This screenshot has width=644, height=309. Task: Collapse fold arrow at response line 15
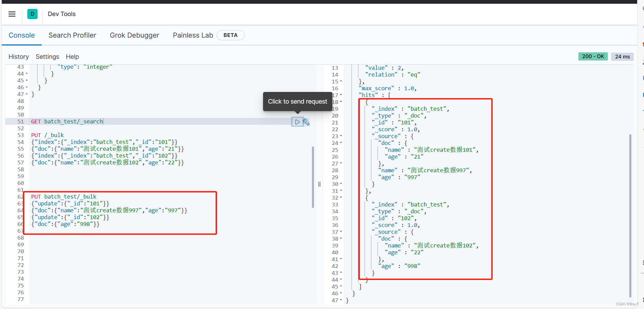click(341, 81)
